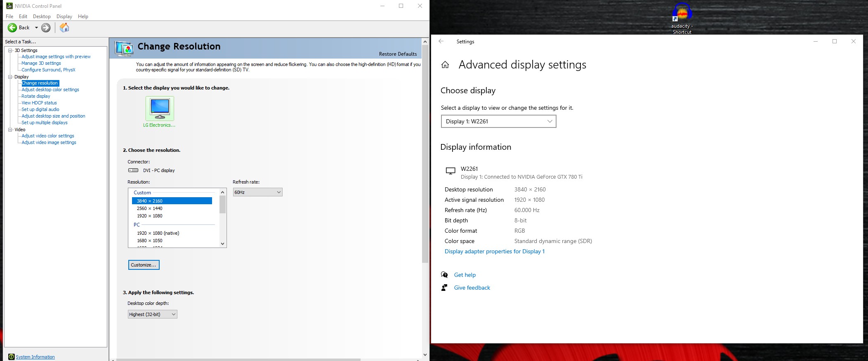Click resolution list scroll-down arrow
The image size is (868, 361).
pos(223,244)
